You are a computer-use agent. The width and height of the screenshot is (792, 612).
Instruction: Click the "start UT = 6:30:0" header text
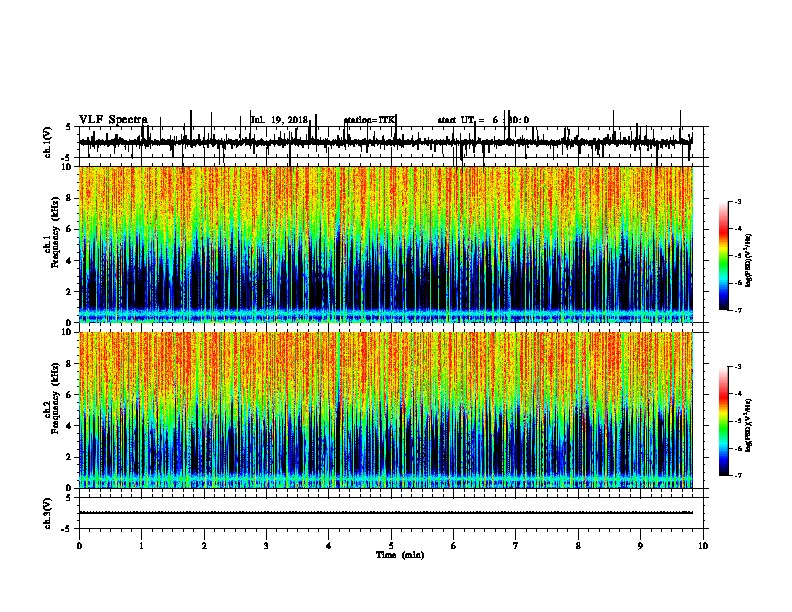click(x=483, y=120)
